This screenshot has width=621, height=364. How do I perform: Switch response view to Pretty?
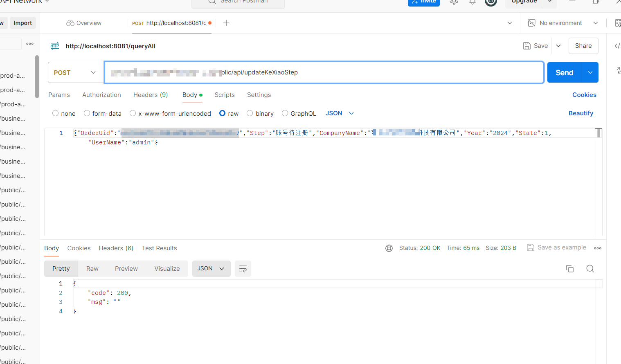pyautogui.click(x=61, y=269)
